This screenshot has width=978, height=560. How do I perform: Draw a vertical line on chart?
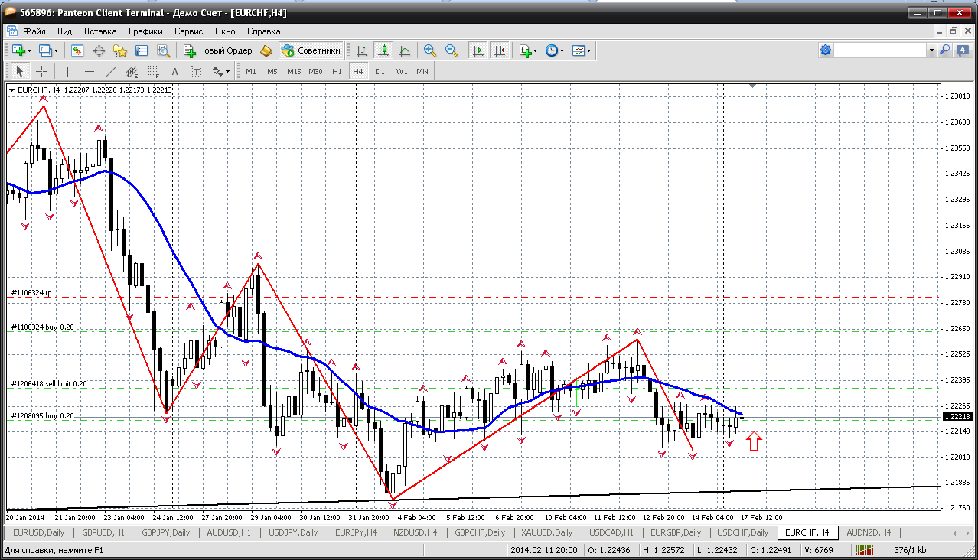[68, 71]
